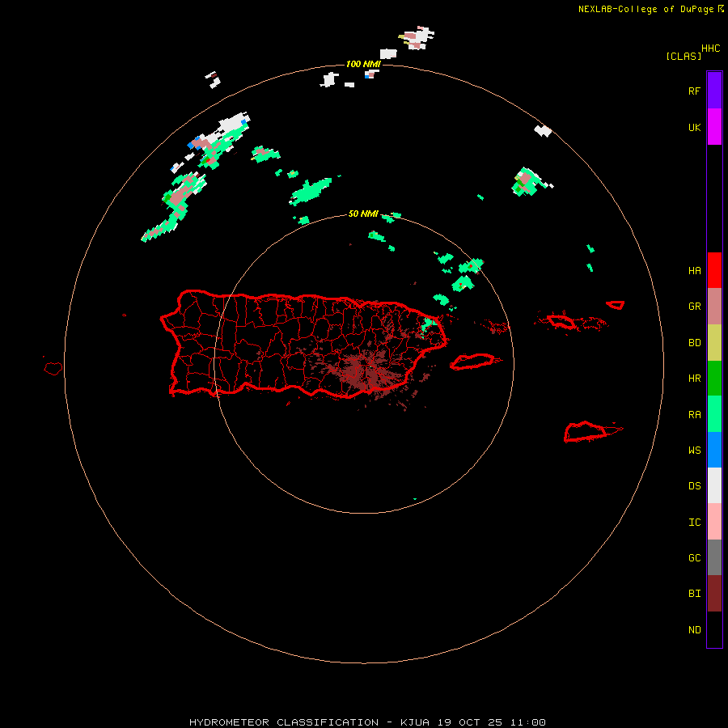Click the [CLAS] units label

(x=684, y=56)
